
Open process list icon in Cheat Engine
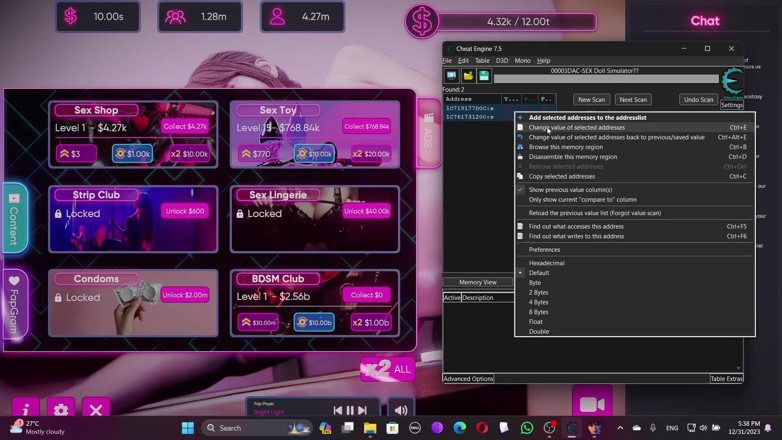pyautogui.click(x=451, y=76)
